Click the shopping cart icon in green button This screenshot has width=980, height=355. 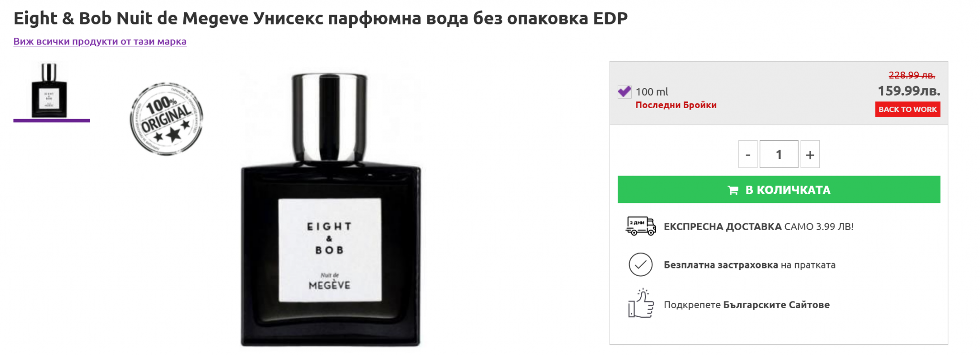(x=733, y=190)
